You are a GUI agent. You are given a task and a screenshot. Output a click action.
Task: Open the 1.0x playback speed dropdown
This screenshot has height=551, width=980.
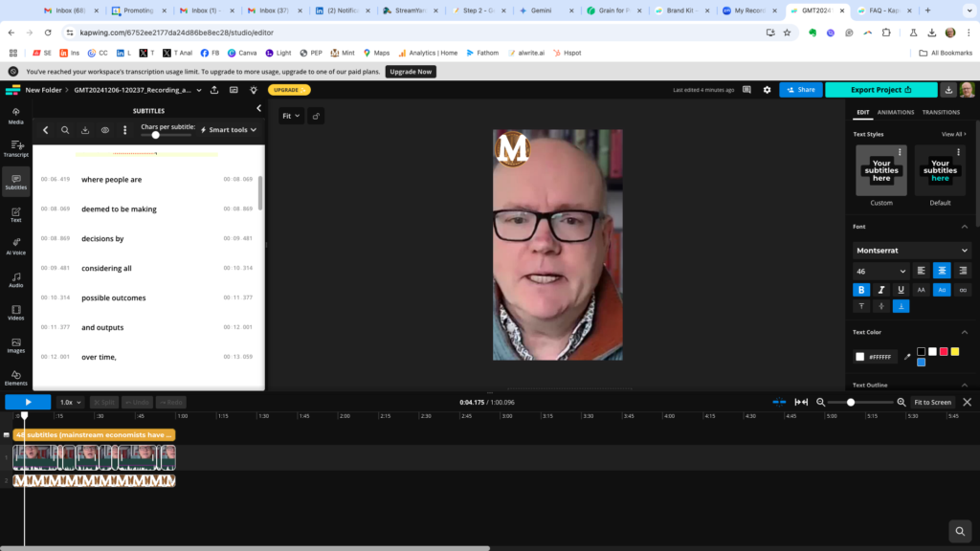pyautogui.click(x=70, y=403)
